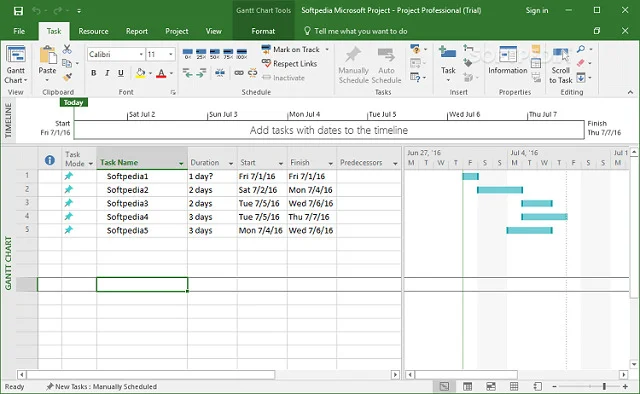The image size is (640, 394).
Task: Mark task 0% complete
Action: click(x=188, y=54)
